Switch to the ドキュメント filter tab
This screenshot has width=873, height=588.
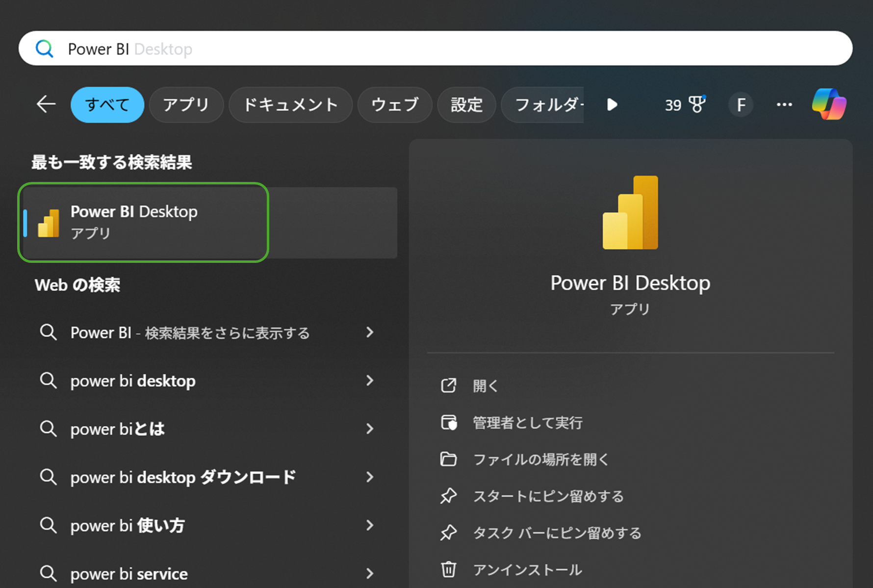pyautogui.click(x=290, y=104)
